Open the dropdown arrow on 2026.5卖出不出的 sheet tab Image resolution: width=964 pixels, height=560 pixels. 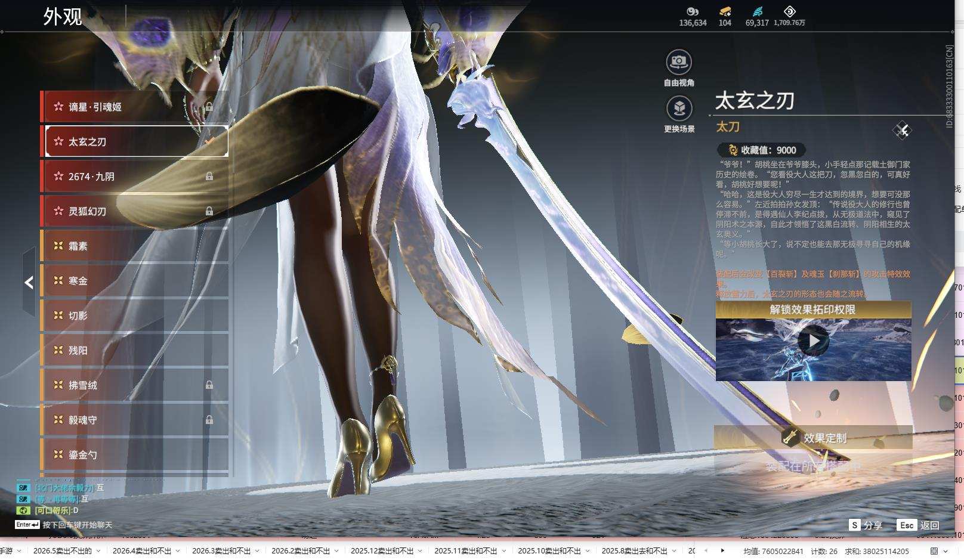pos(98,551)
